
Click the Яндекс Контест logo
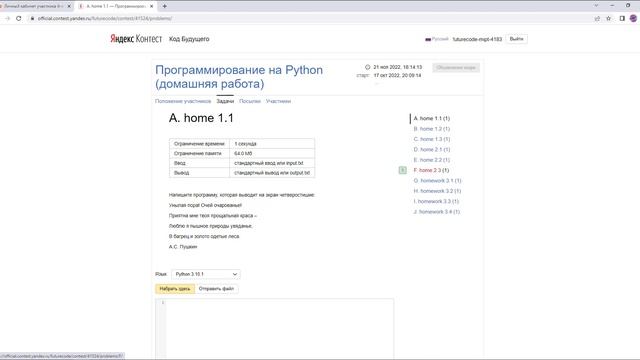point(136,39)
